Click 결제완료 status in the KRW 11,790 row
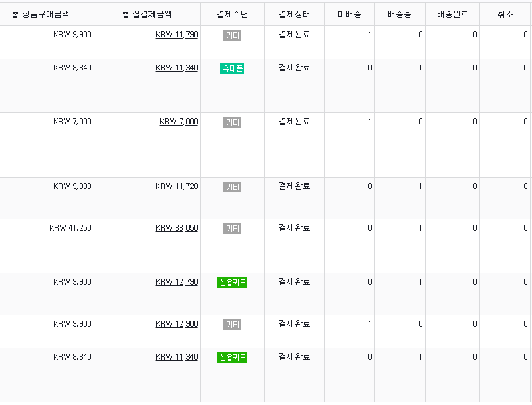Viewport: 532px width, 405px height. pyautogui.click(x=294, y=35)
